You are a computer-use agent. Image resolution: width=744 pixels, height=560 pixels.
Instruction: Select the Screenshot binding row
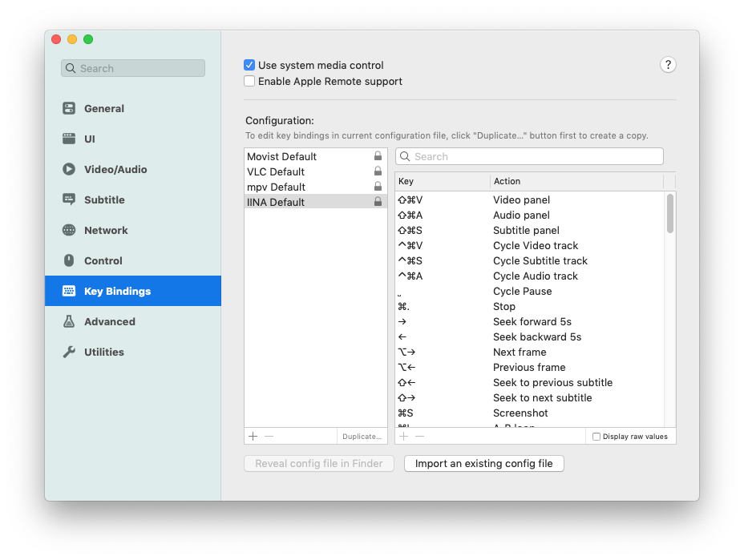coord(529,413)
